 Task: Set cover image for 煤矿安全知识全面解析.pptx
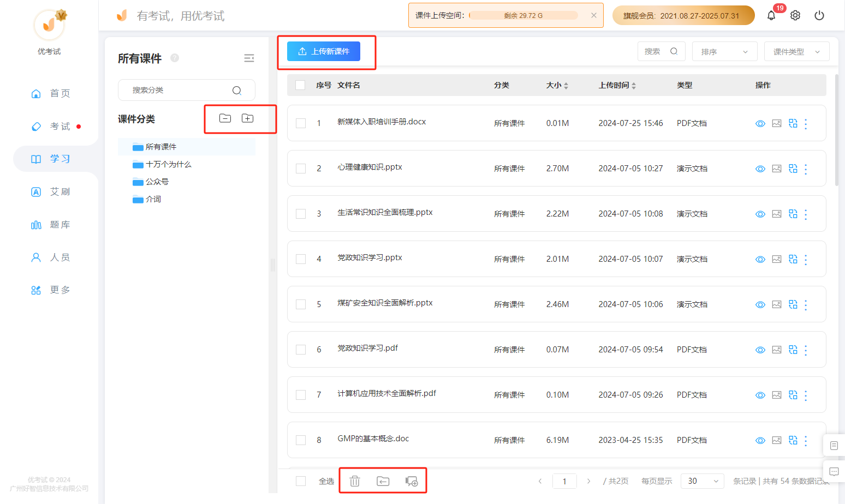(777, 304)
